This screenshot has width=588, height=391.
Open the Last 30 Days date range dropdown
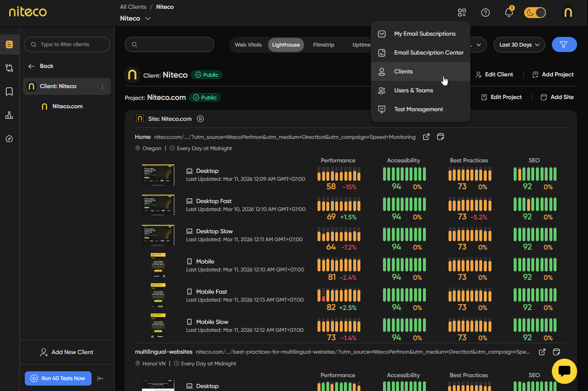point(519,45)
